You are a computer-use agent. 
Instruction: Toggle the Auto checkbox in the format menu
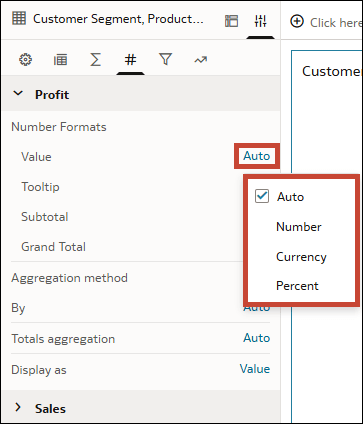tap(262, 196)
